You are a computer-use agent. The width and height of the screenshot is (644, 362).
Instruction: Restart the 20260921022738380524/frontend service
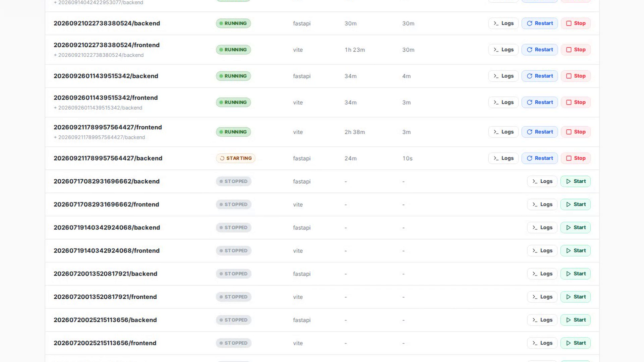coord(539,50)
